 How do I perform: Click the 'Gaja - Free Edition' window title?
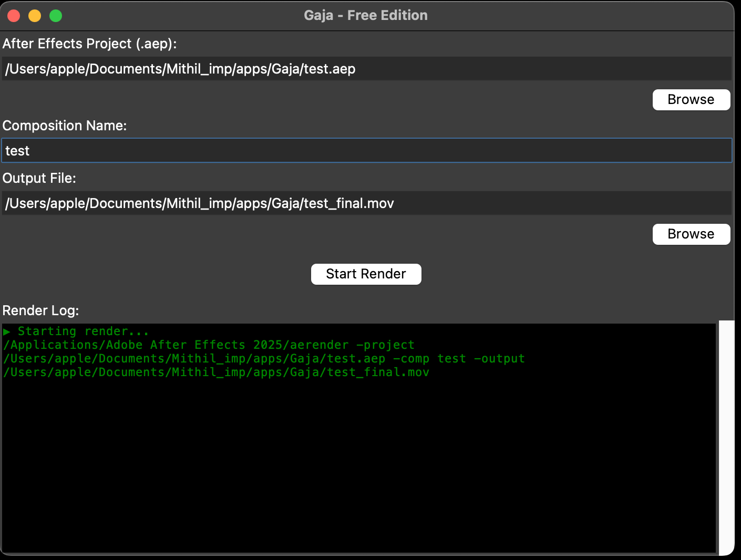[366, 15]
